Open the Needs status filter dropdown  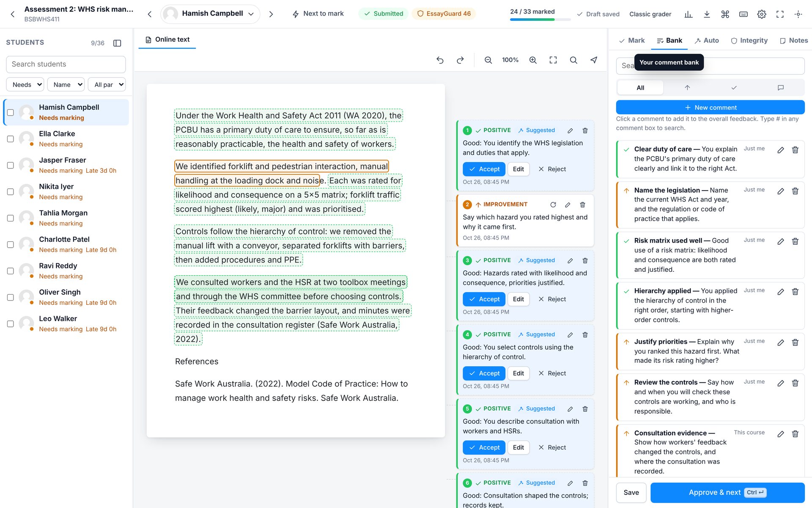click(25, 85)
